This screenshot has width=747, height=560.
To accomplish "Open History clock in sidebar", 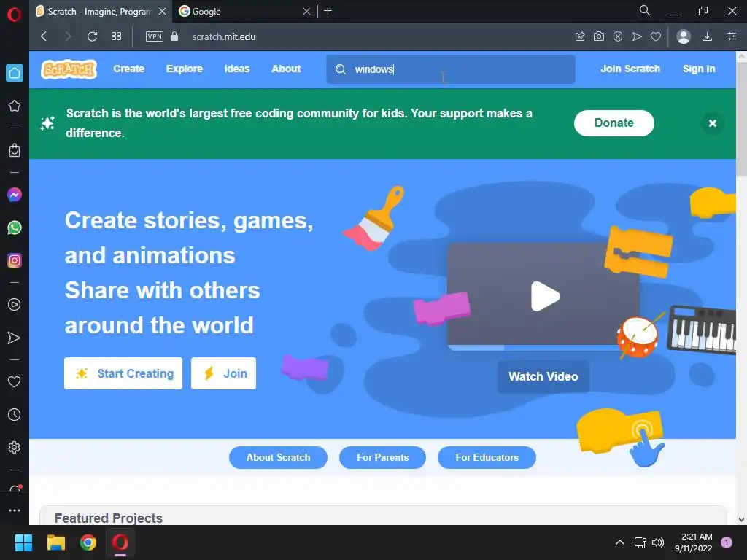I will tap(15, 415).
